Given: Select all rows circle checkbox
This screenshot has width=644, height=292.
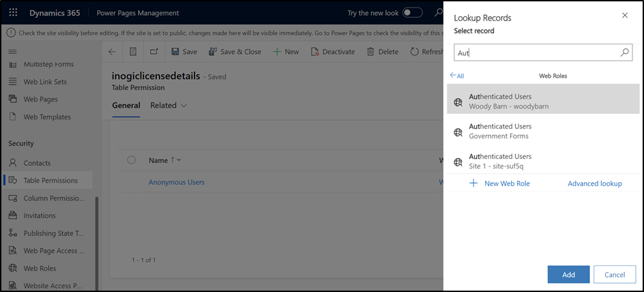Looking at the screenshot, I should [x=132, y=160].
